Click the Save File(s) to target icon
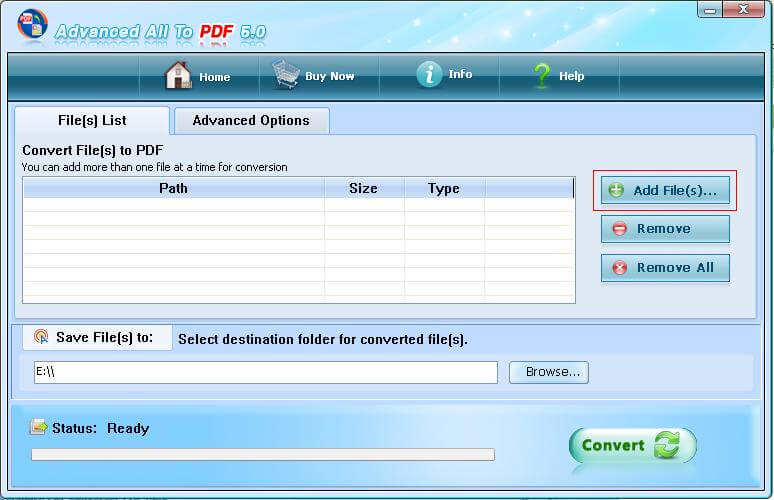 41,337
